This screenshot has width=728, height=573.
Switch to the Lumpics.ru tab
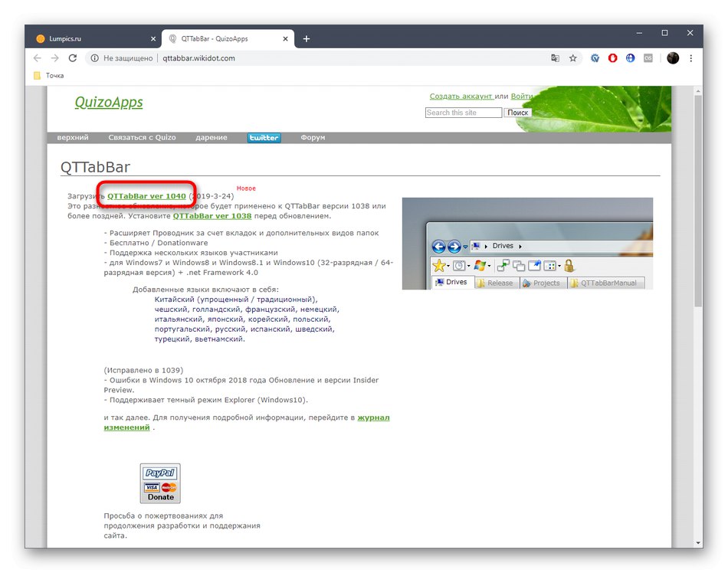coord(95,39)
